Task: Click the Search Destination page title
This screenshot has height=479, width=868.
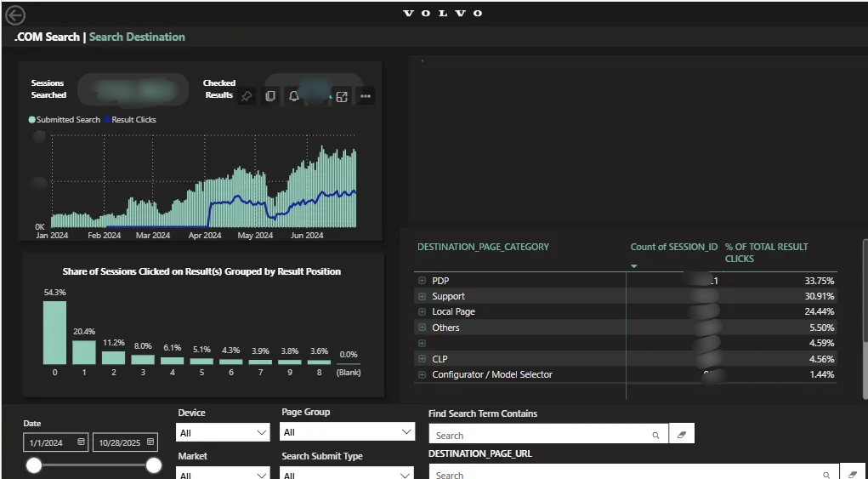Action: pos(137,37)
